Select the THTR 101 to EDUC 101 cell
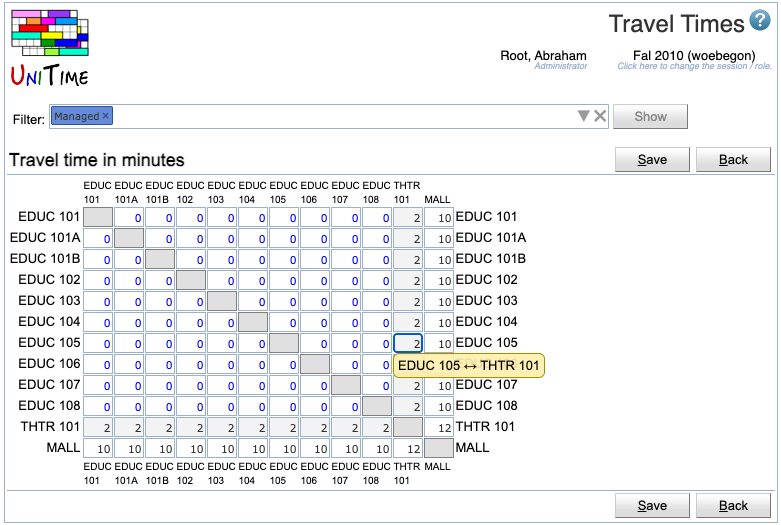This screenshot has height=525, width=781. (98, 427)
